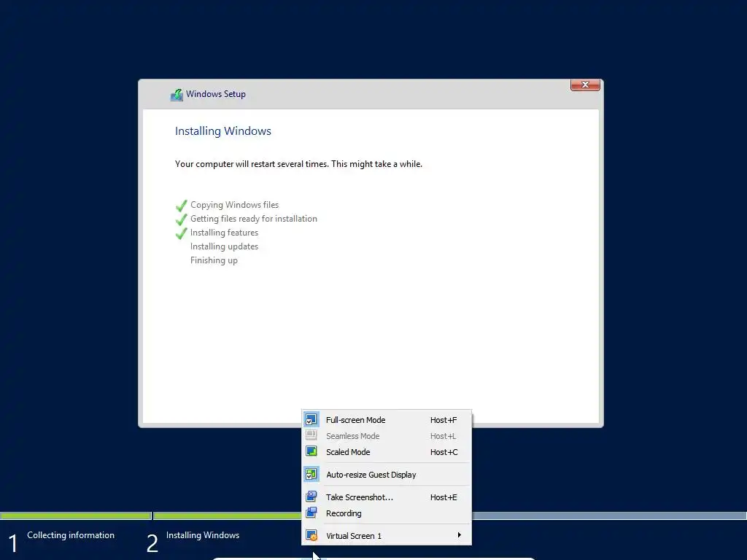Click the Seamless Mode icon
This screenshot has height=560, width=747.
[311, 435]
